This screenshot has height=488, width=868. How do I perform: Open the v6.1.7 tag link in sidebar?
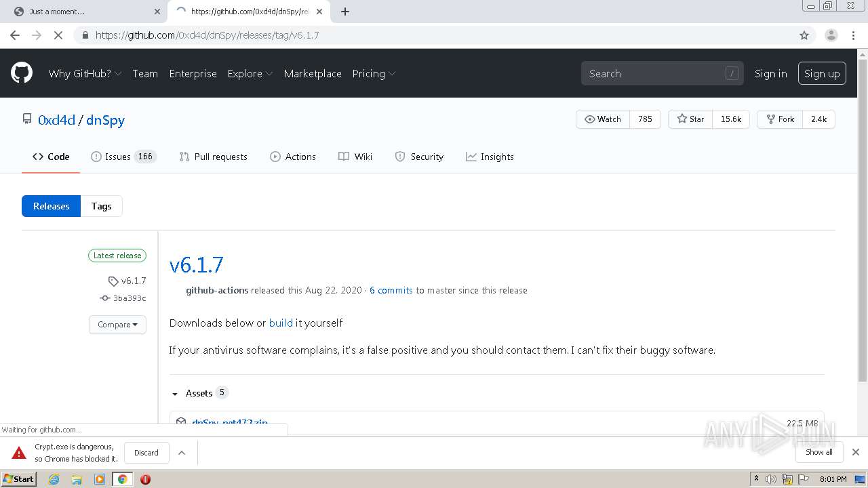coord(127,281)
